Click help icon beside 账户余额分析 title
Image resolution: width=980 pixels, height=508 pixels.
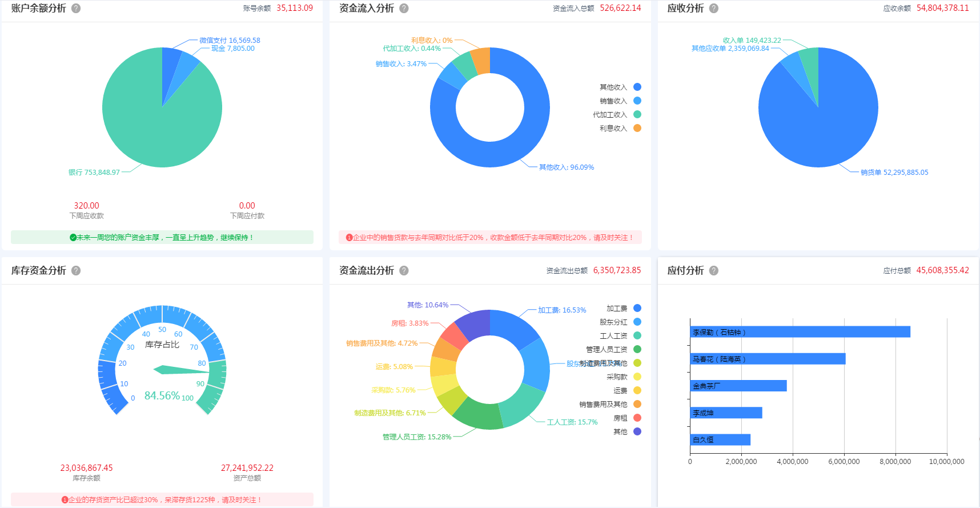(x=76, y=9)
